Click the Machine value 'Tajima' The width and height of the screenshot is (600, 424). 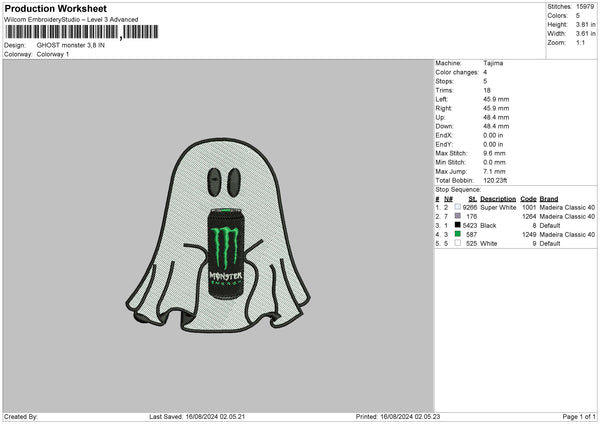coord(493,63)
